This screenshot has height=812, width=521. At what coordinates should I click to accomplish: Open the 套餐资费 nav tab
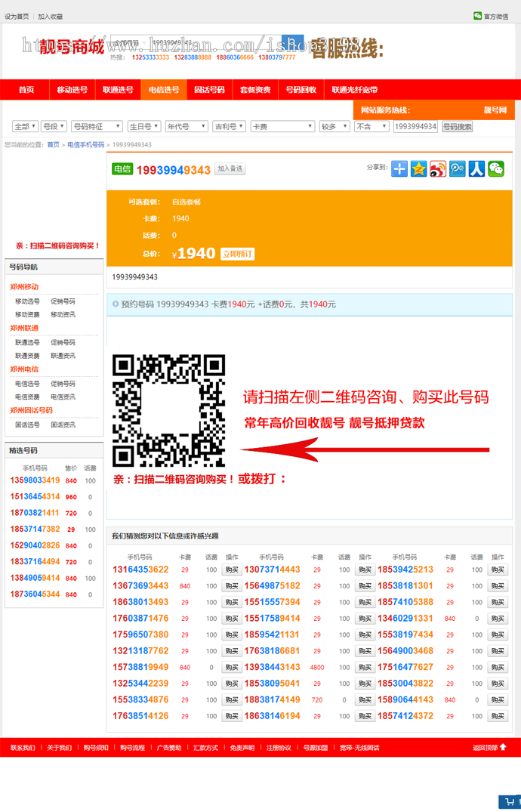pyautogui.click(x=255, y=90)
